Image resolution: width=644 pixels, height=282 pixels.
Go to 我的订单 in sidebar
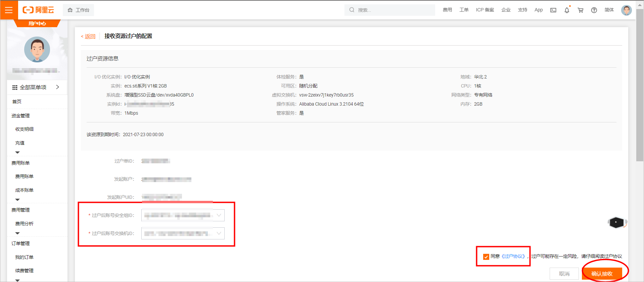(24, 257)
